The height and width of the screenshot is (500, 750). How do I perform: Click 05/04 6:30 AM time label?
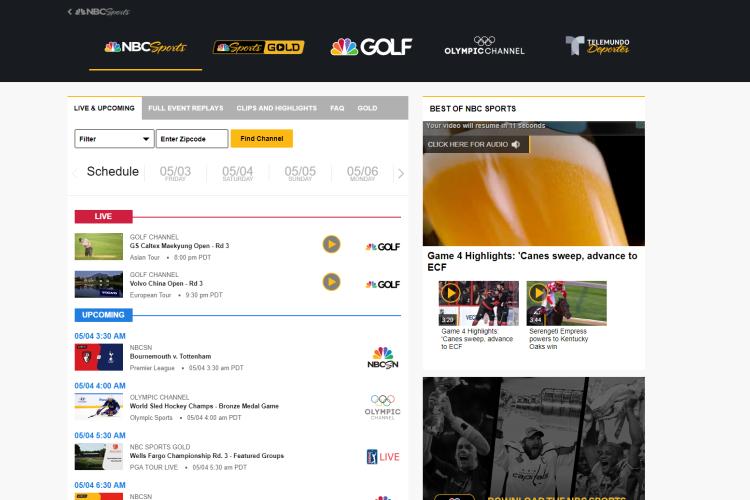point(100,486)
